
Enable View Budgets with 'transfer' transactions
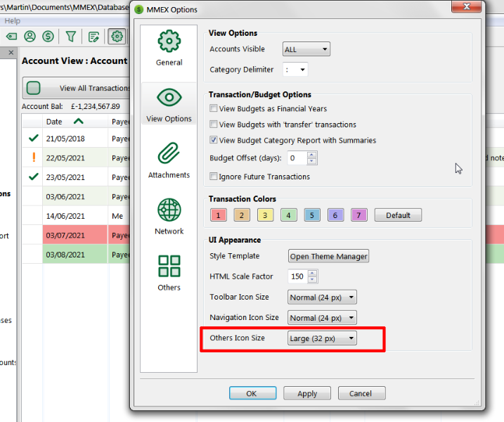pyautogui.click(x=214, y=124)
